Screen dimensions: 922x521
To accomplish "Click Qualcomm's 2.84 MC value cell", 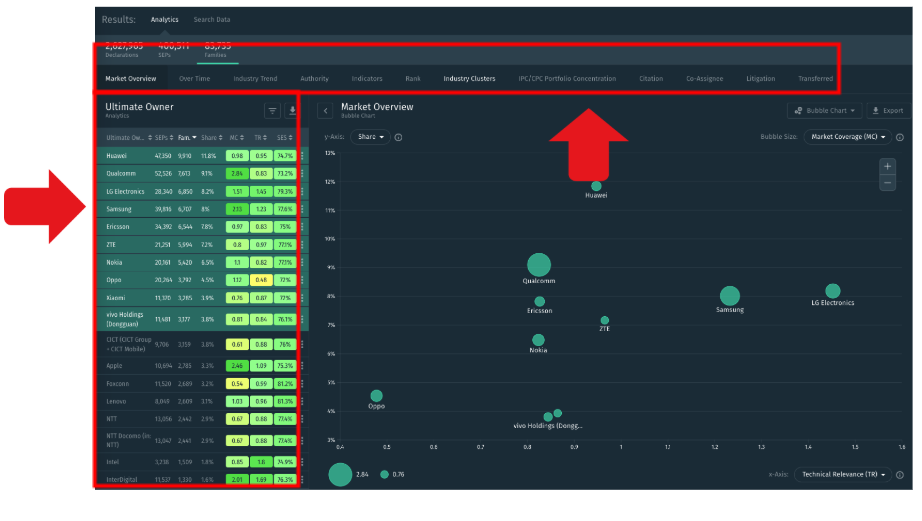I will [x=237, y=173].
